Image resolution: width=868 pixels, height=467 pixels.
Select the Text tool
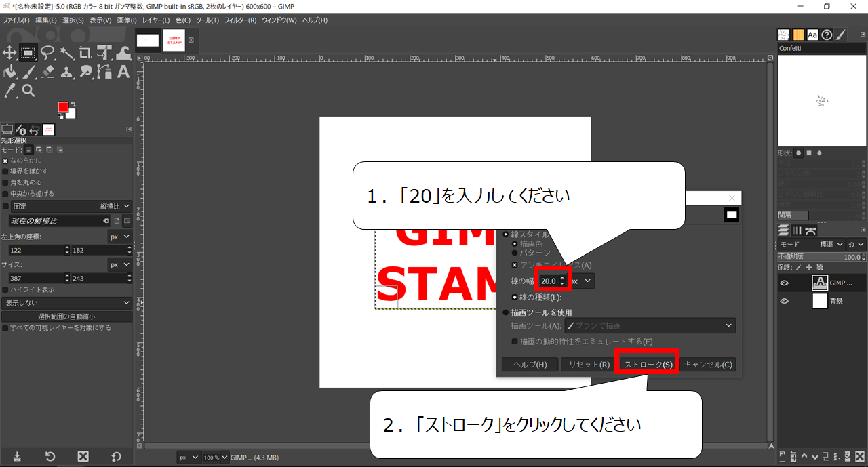(123, 71)
